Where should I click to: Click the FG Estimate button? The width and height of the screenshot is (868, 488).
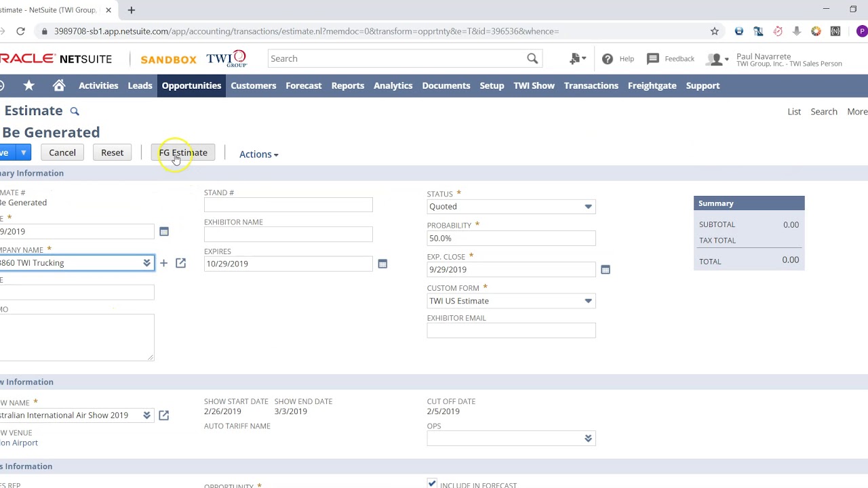pyautogui.click(x=183, y=152)
